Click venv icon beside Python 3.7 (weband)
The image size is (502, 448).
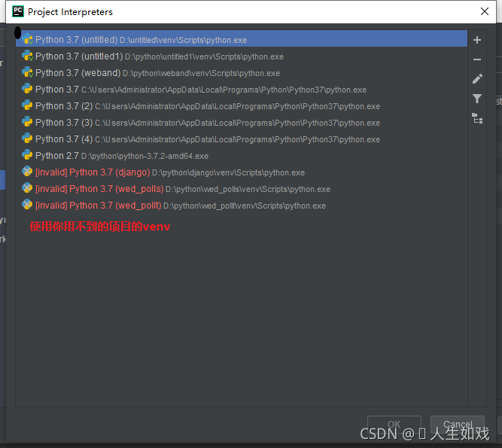[27, 73]
